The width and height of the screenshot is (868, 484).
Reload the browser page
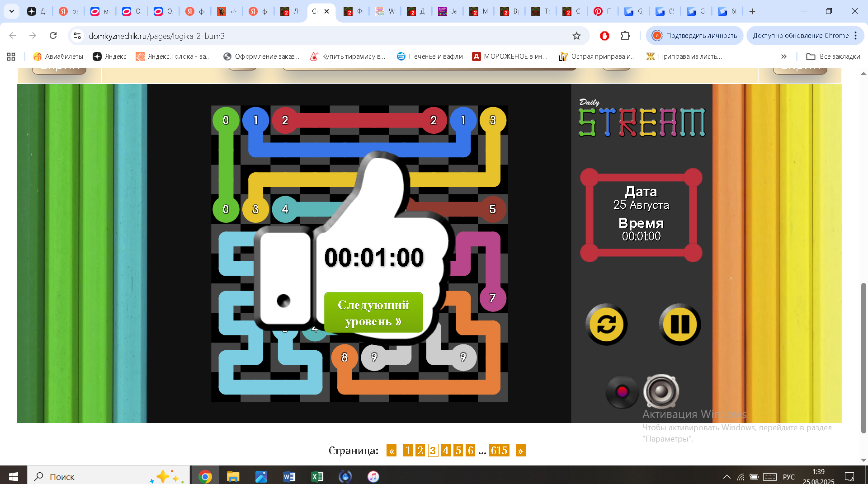pyautogui.click(x=53, y=36)
